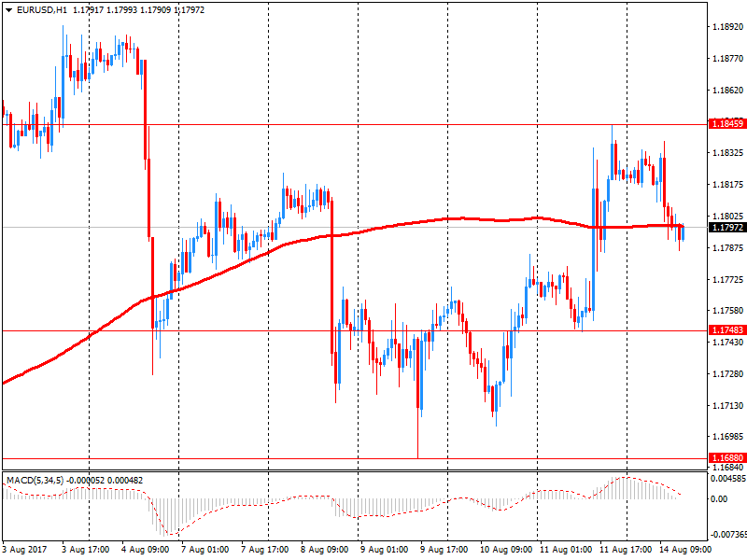Screen dimensions: 747x560
Task: Click the 1.17875 price scale value
Action: tap(727, 247)
